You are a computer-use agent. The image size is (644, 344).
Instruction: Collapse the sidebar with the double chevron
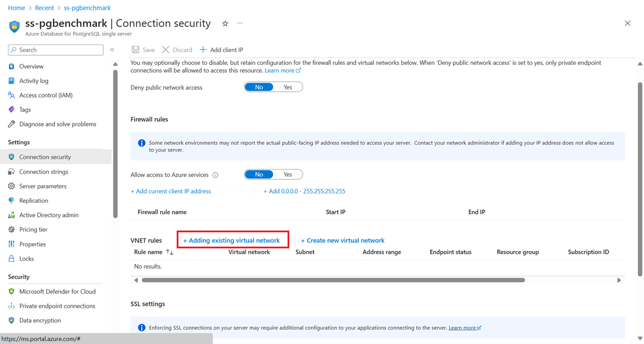(x=112, y=50)
